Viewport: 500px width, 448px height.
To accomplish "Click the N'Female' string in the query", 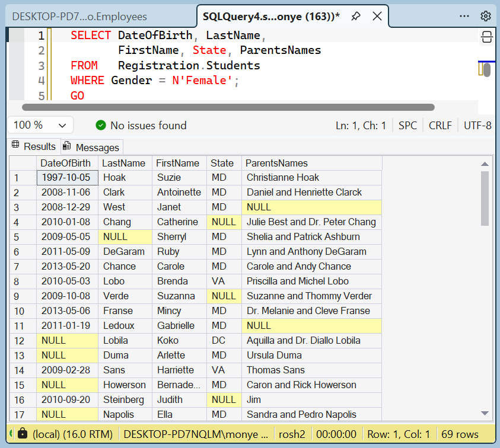I will click(202, 80).
